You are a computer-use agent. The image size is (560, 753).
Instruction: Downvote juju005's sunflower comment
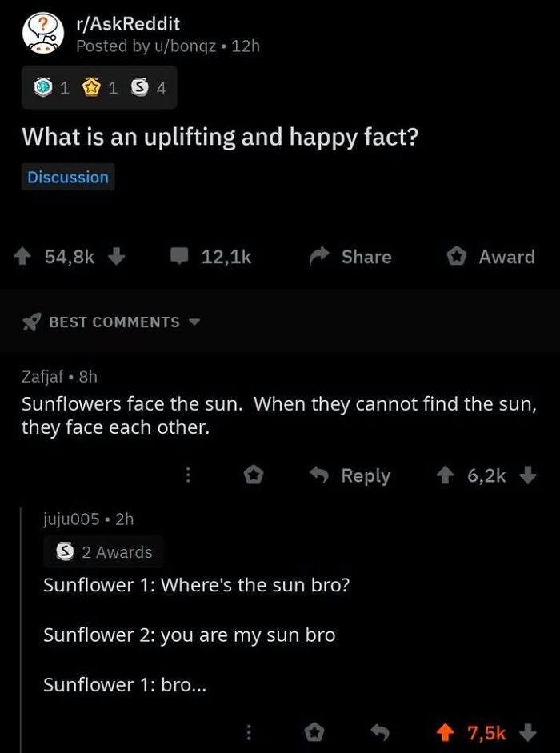pyautogui.click(x=528, y=732)
